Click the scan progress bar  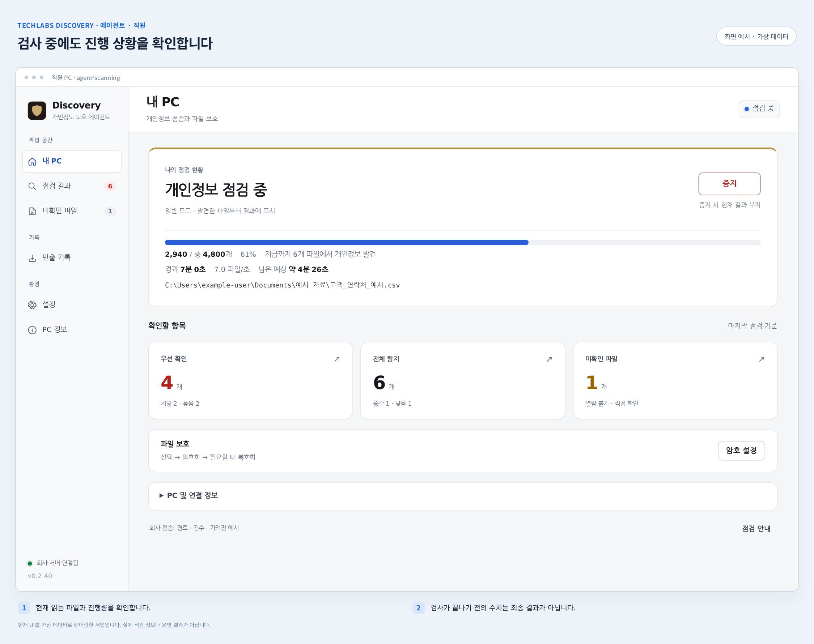point(463,242)
